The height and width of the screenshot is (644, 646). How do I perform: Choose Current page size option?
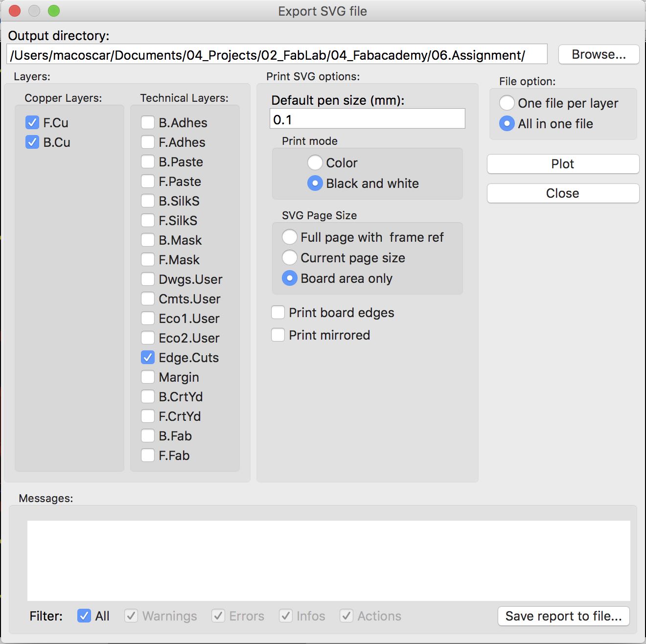pyautogui.click(x=289, y=257)
